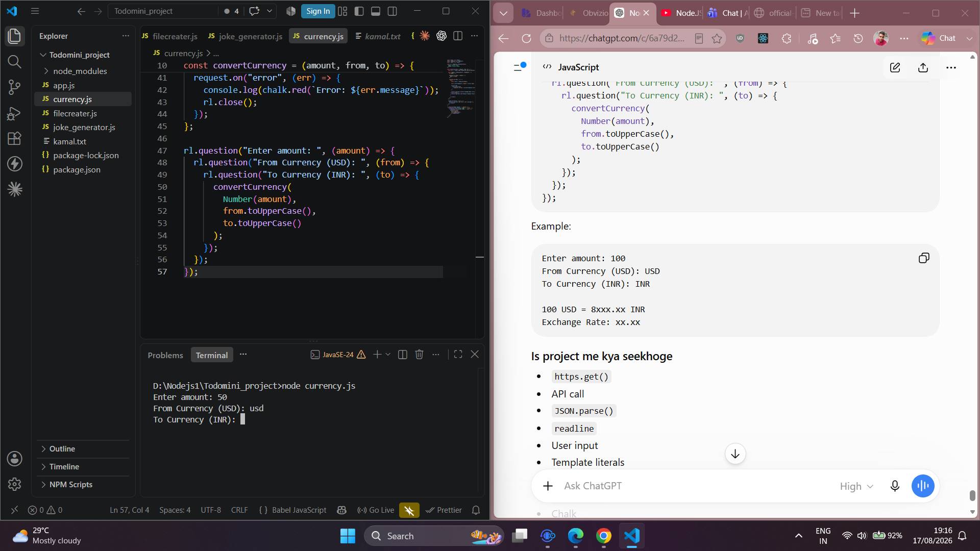Kill terminal with the trash icon
980x551 pixels.
point(419,355)
